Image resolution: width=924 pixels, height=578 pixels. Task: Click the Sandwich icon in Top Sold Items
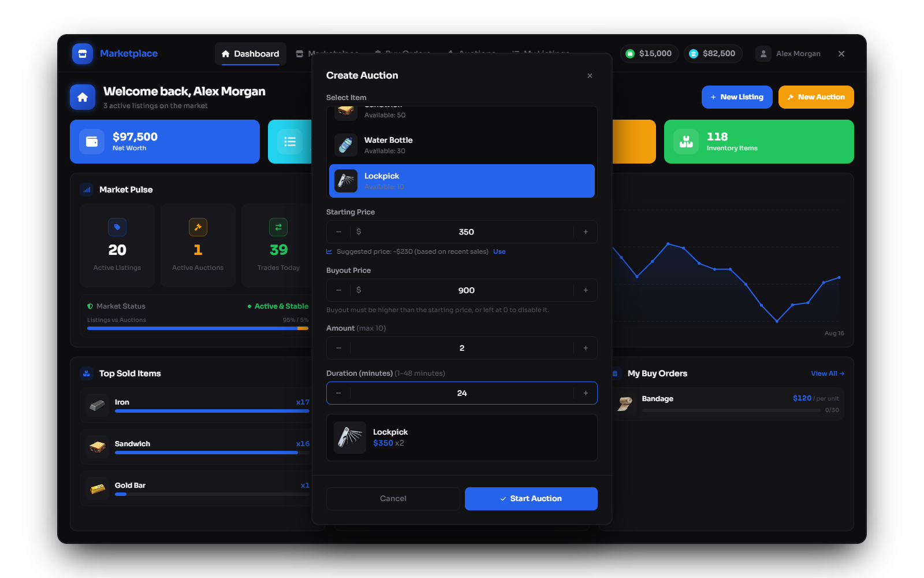[97, 447]
